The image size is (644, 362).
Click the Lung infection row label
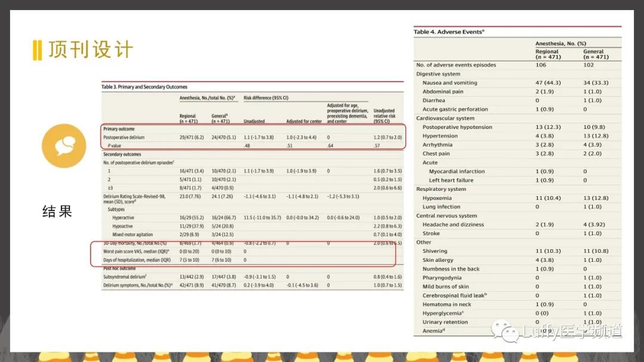tap(441, 207)
